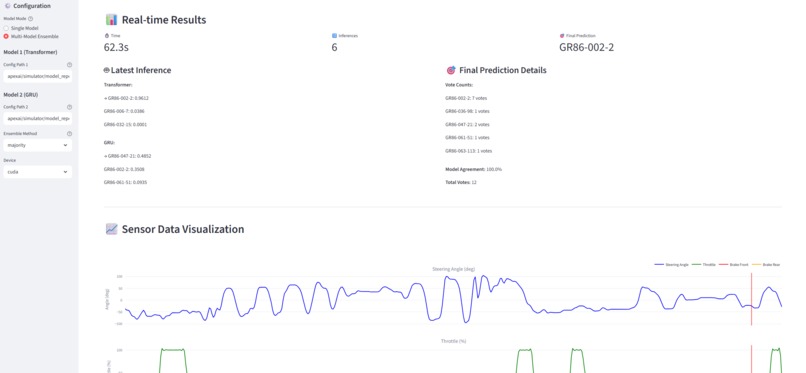Click the Model 2 (GRU) heading
This screenshot has height=373, width=806.
pyautogui.click(x=21, y=95)
